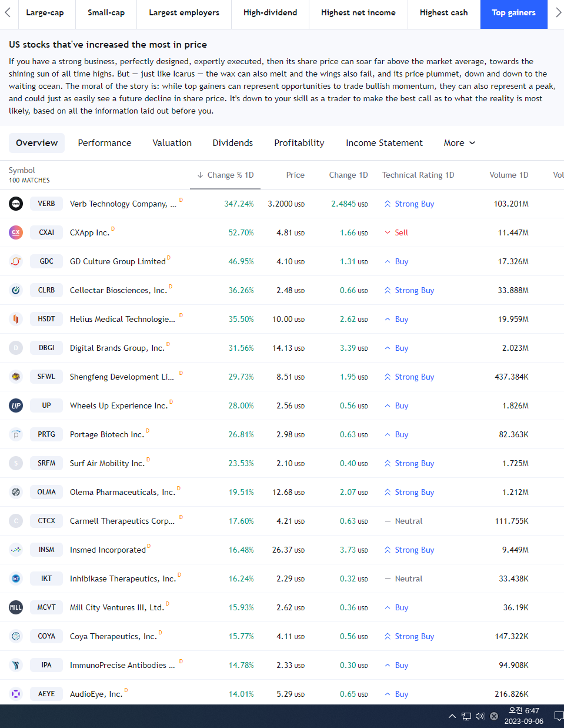
Task: Click the Olema Pharmaceuticals logo icon
Action: click(16, 492)
